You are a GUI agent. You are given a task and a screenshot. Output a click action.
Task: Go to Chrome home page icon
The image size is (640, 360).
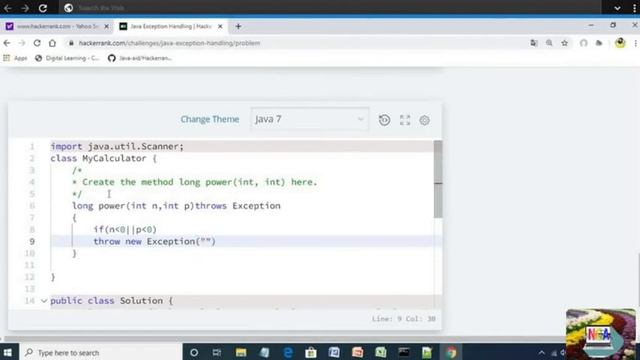52,43
